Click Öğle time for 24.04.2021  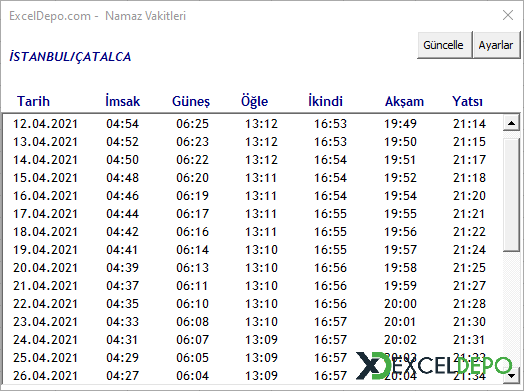pyautogui.click(x=261, y=341)
